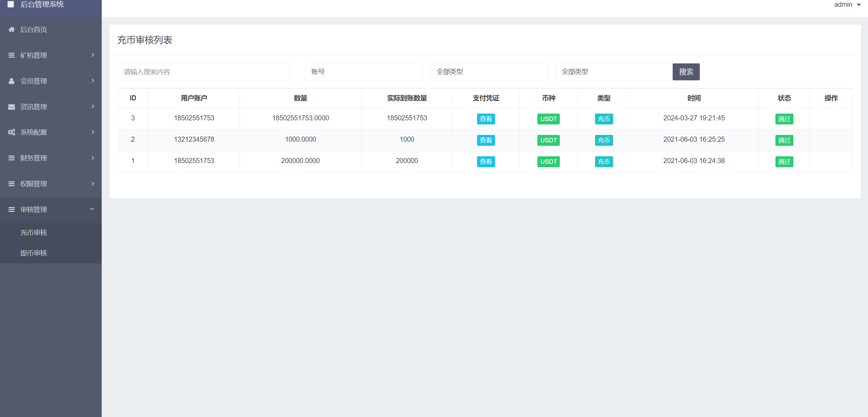Click the list icon beside 权限管理
This screenshot has width=868, height=417.
point(12,184)
